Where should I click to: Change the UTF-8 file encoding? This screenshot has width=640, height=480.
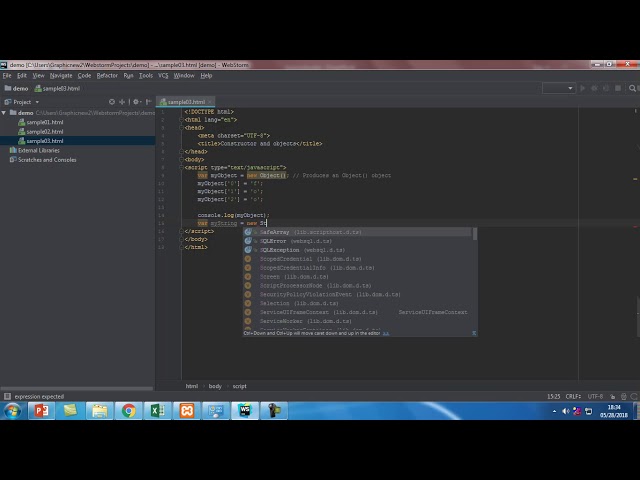(x=595, y=396)
